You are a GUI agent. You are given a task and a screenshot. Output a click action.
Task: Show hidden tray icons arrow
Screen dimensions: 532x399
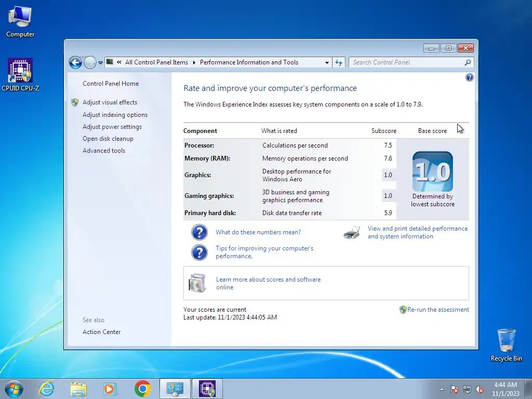[x=442, y=389]
